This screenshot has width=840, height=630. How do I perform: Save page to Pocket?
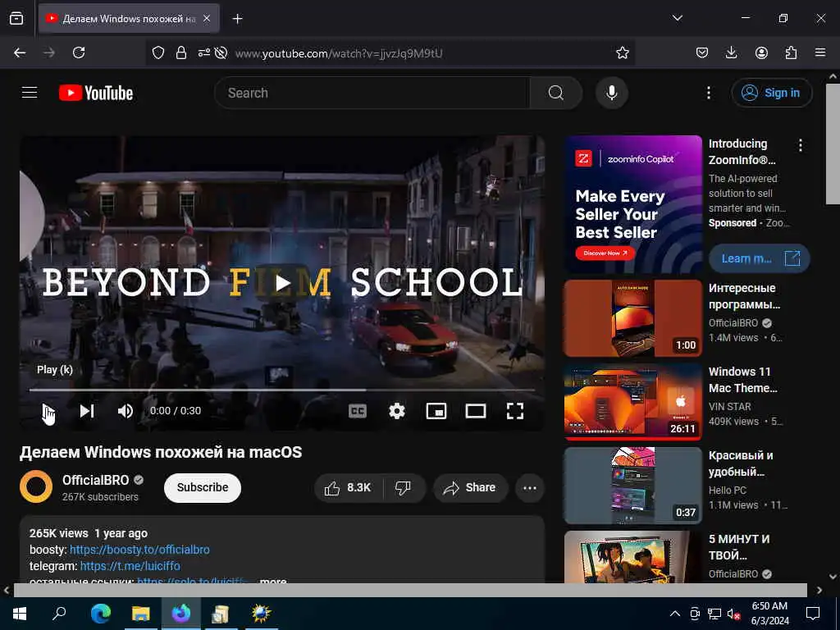coord(702,52)
